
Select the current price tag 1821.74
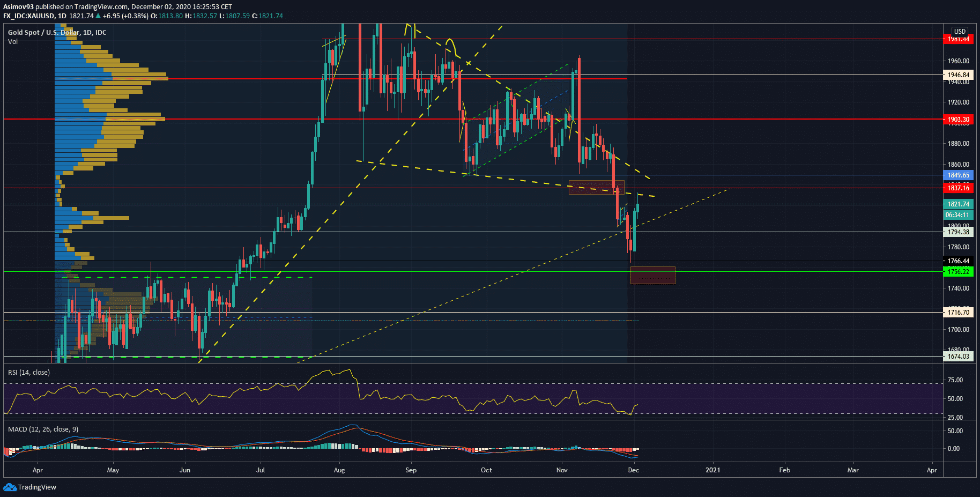tap(958, 204)
